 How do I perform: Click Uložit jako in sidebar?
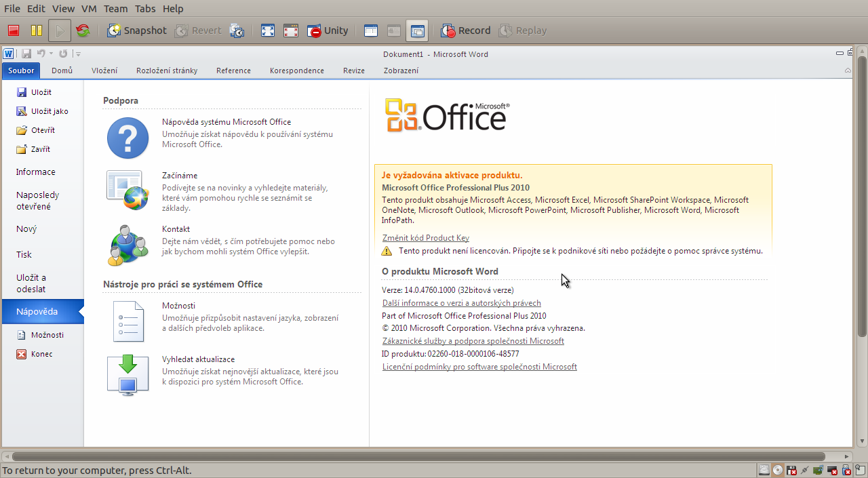click(x=43, y=111)
